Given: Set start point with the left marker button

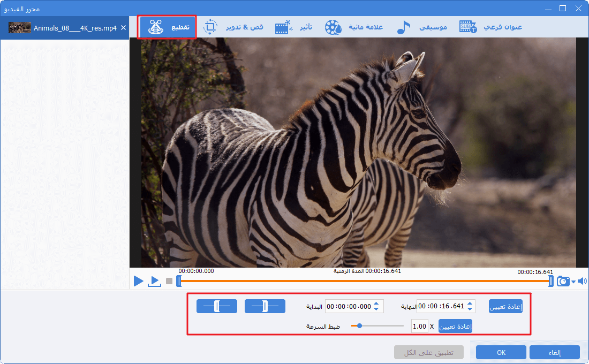Looking at the screenshot, I should point(217,306).
